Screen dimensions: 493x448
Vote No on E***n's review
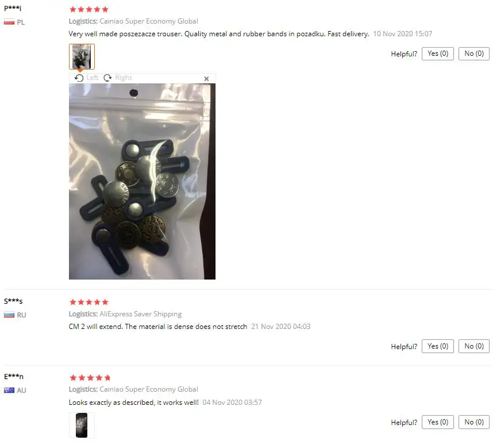(474, 422)
